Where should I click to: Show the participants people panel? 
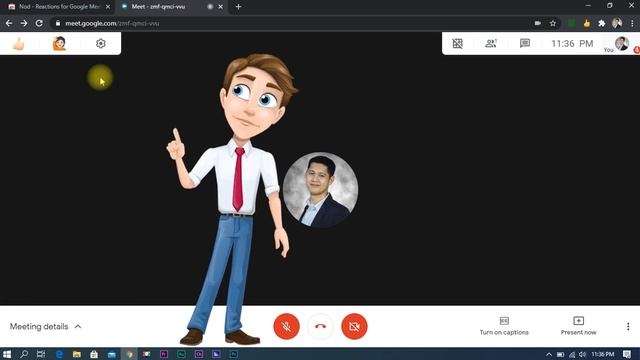(491, 43)
